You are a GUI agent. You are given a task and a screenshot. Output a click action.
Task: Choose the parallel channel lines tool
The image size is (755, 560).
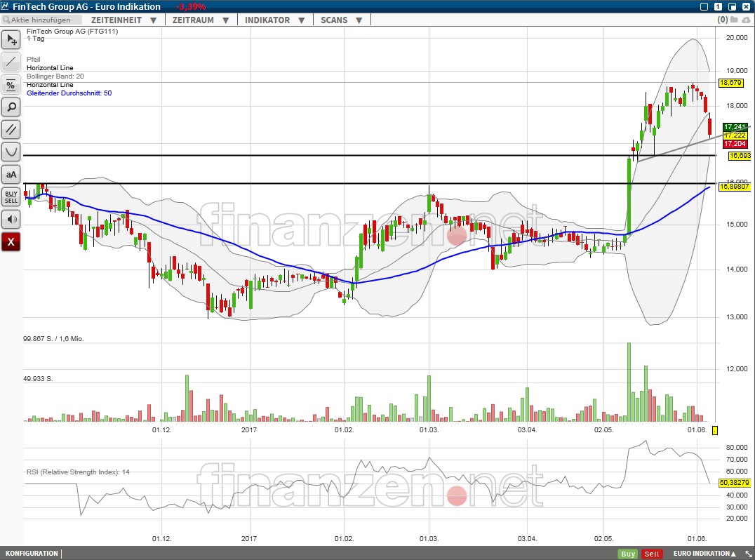(11, 130)
